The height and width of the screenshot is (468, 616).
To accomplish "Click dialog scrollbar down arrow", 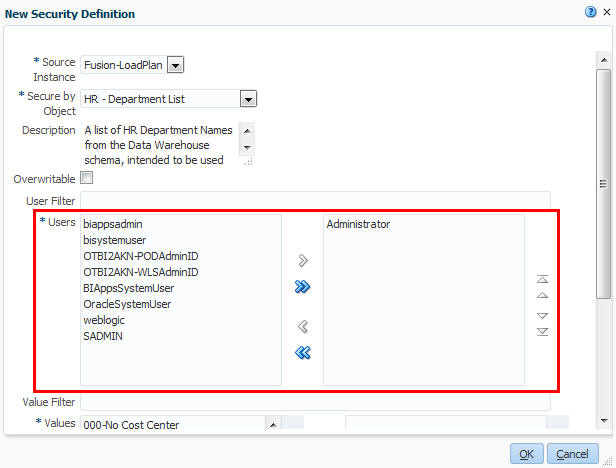I will click(604, 421).
